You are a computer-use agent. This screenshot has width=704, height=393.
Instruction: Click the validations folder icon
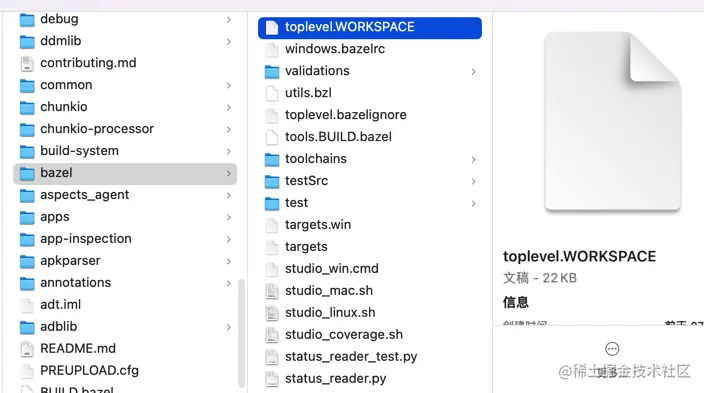pos(272,71)
